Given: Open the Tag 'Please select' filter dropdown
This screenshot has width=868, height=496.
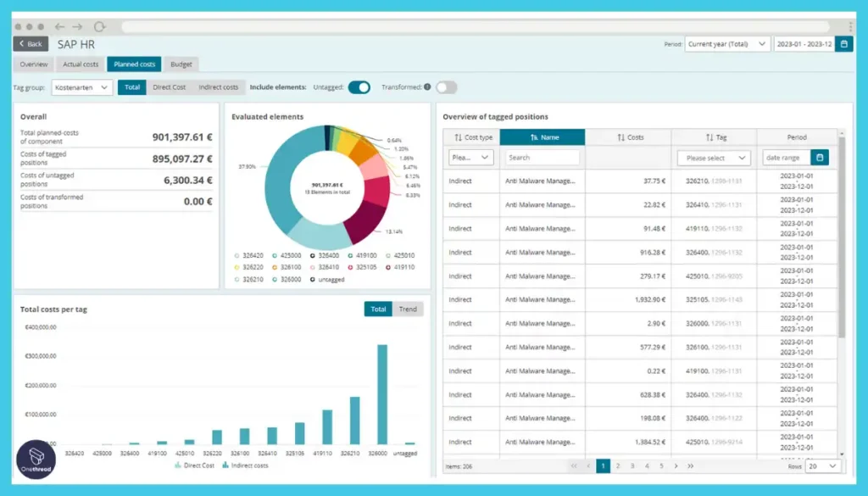Looking at the screenshot, I should (714, 158).
